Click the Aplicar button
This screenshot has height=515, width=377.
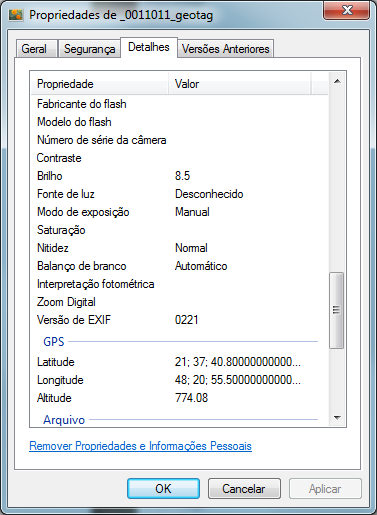click(325, 489)
